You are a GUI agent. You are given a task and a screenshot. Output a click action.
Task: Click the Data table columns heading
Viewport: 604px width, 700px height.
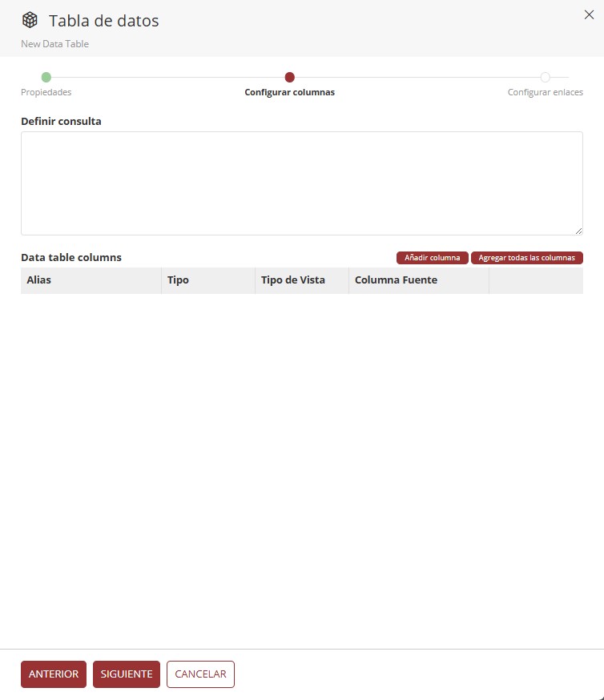(x=71, y=258)
